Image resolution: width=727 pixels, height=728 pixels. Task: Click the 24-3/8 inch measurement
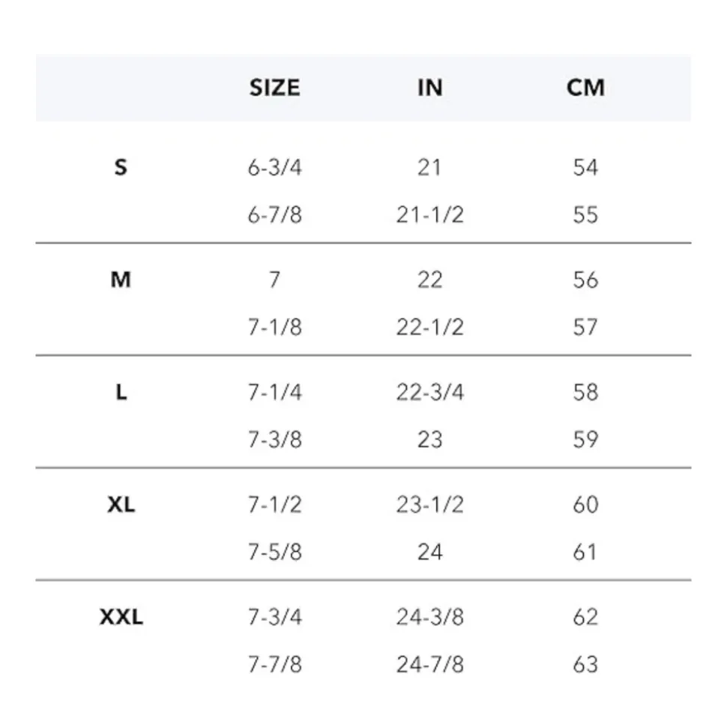(430, 617)
